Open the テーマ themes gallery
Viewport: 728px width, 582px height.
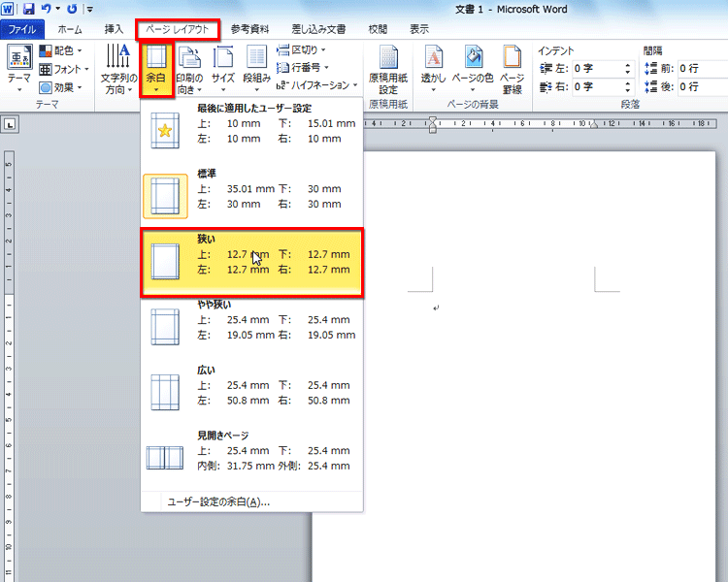point(19,69)
